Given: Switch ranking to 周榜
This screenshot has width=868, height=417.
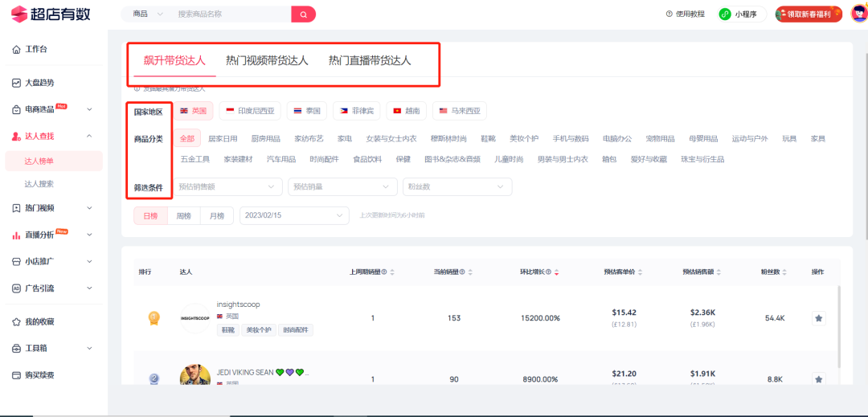Looking at the screenshot, I should 184,215.
